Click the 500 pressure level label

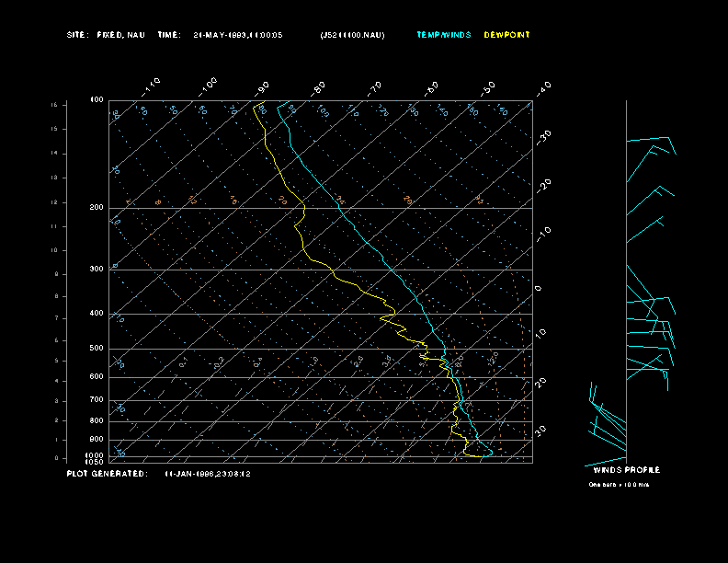[97, 349]
